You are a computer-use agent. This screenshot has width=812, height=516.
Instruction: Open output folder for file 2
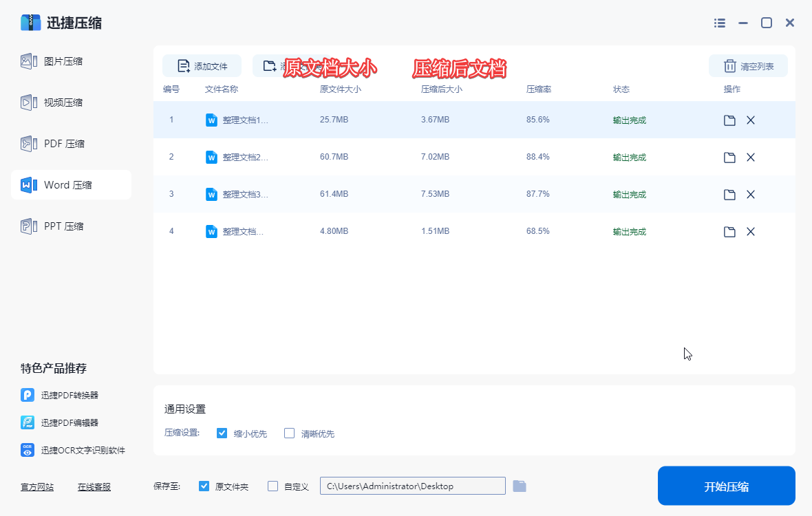(x=729, y=158)
